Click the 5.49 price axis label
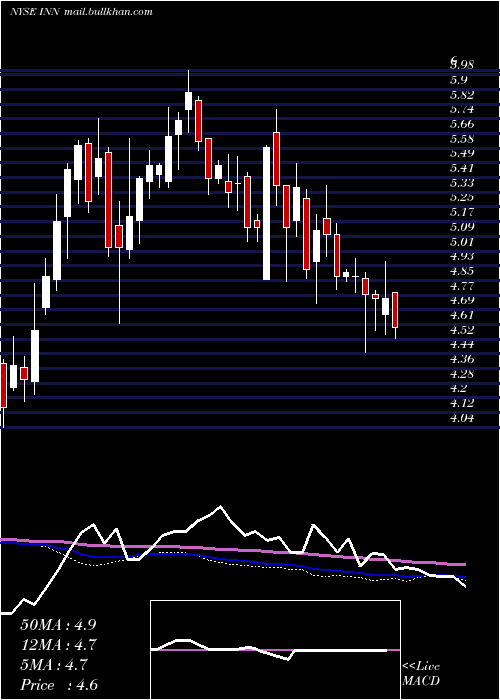This screenshot has height=700, width=500. [x=462, y=153]
